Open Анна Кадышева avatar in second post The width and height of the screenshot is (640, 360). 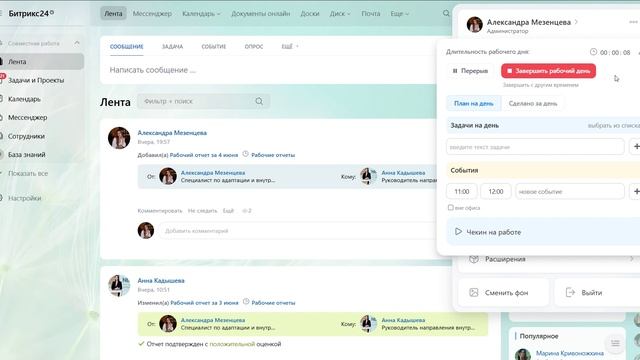coord(119,285)
